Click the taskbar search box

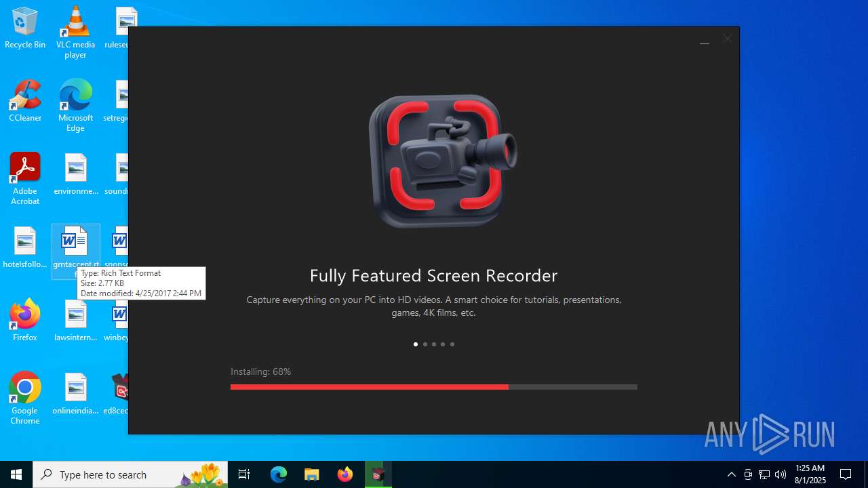tap(130, 474)
